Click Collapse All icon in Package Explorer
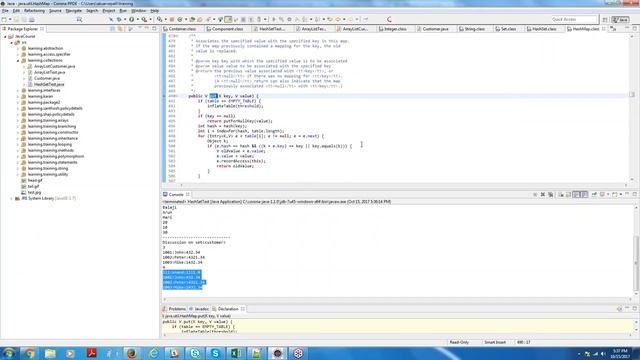 point(112,29)
